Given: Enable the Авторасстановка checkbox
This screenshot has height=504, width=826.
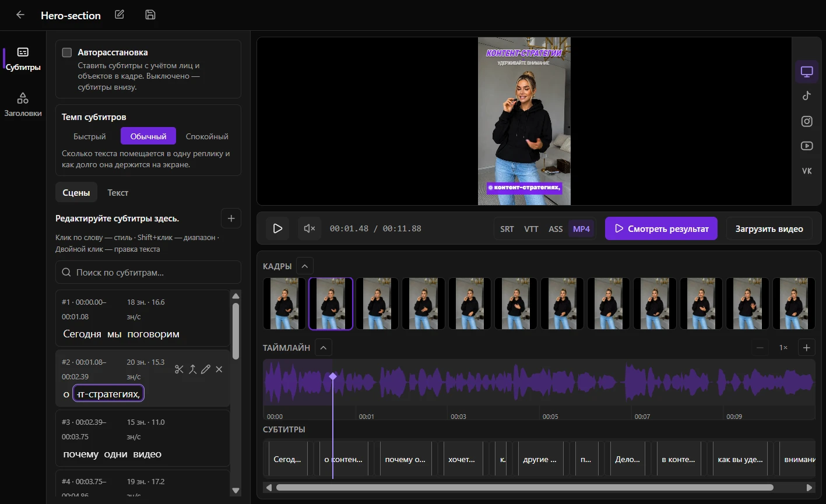Looking at the screenshot, I should (x=67, y=52).
